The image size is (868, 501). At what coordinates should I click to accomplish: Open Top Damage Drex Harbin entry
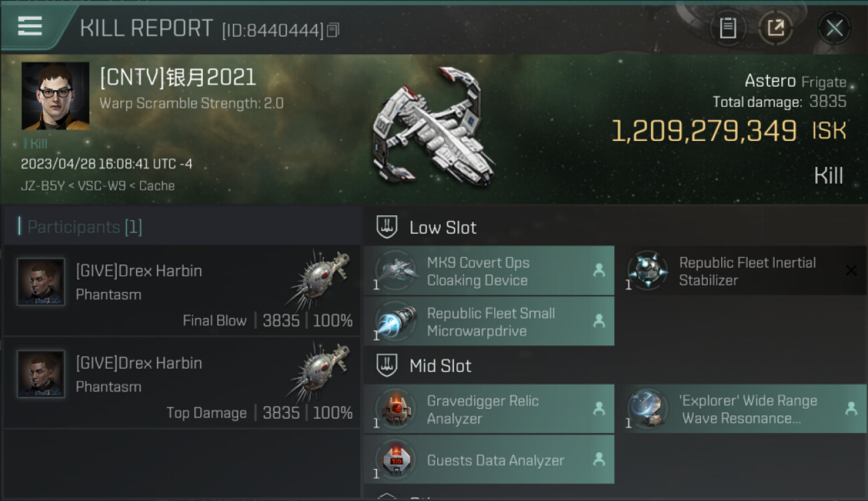(182, 383)
